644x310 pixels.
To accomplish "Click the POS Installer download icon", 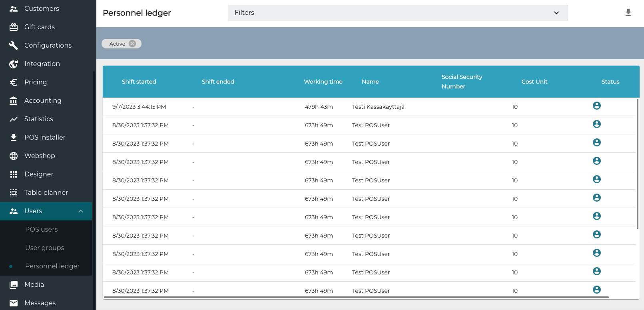I will pyautogui.click(x=14, y=137).
